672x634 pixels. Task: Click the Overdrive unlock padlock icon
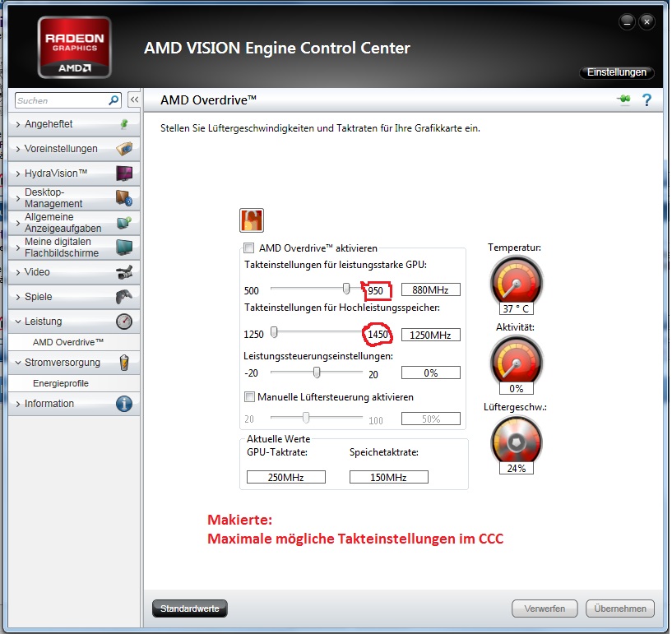click(252, 220)
